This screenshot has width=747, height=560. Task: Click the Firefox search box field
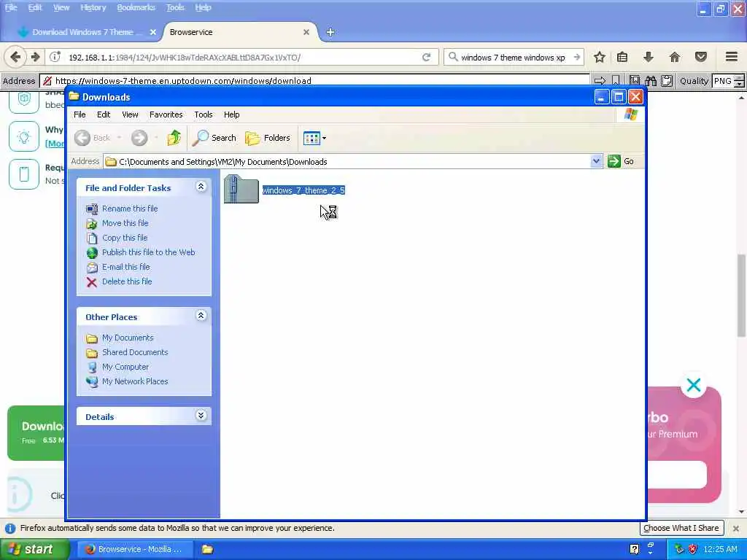point(514,57)
